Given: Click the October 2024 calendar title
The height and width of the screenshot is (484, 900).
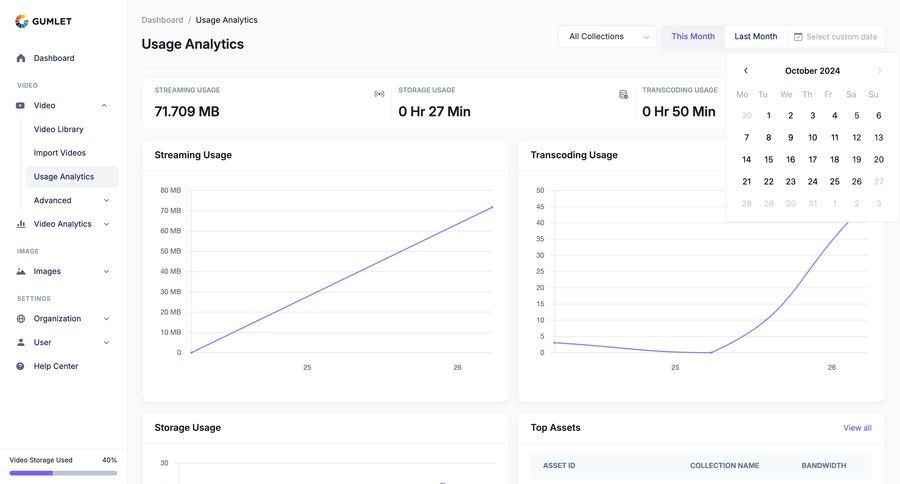Looking at the screenshot, I should click(812, 71).
